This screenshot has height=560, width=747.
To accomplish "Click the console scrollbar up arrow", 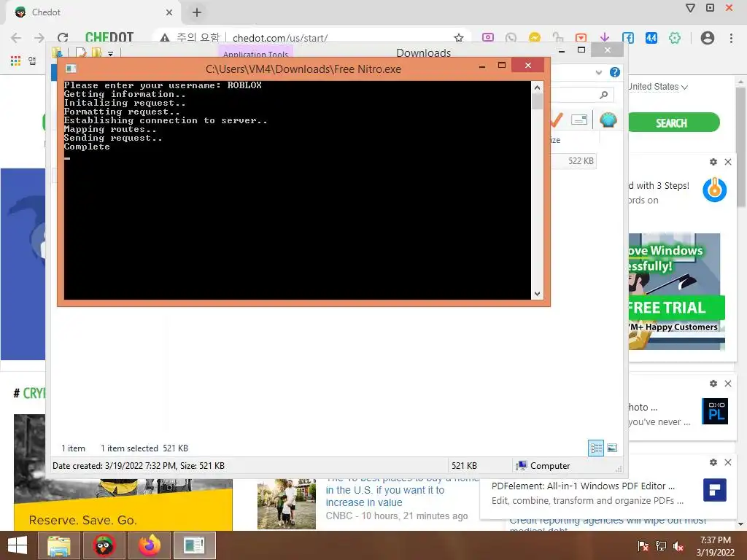I will (x=537, y=87).
